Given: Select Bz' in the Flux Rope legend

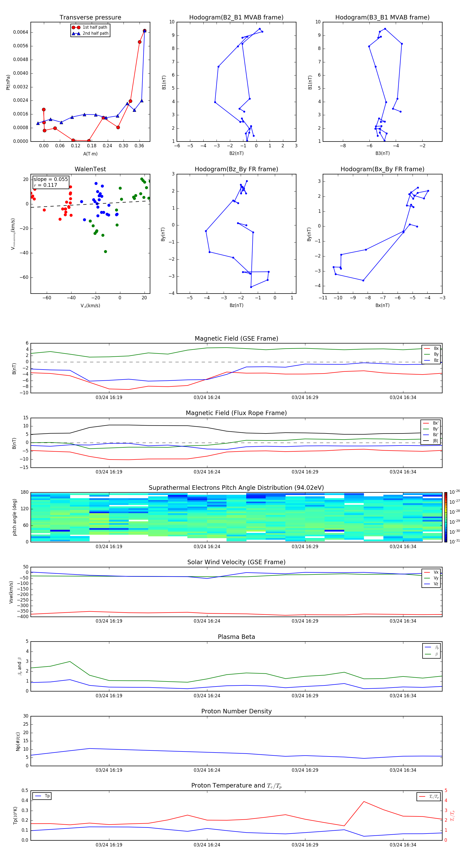Looking at the screenshot, I should pos(431,435).
